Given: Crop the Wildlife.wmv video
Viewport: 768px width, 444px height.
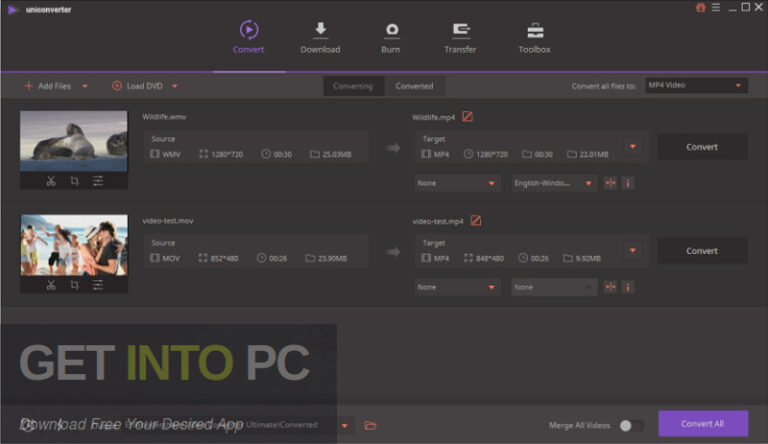Looking at the screenshot, I should (x=74, y=181).
